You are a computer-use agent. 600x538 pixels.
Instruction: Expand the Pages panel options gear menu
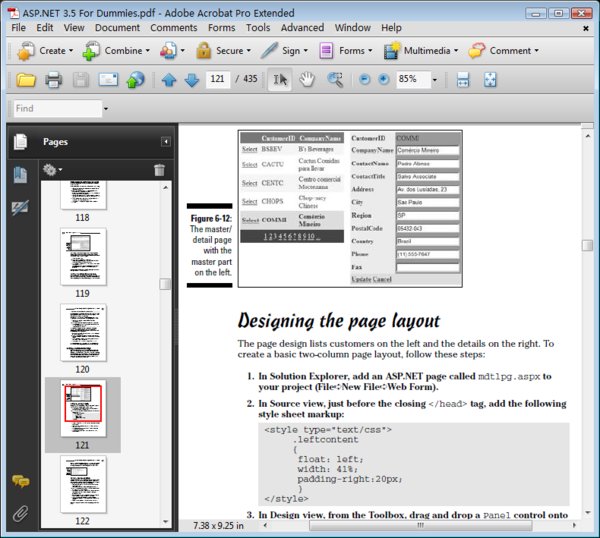(52, 170)
